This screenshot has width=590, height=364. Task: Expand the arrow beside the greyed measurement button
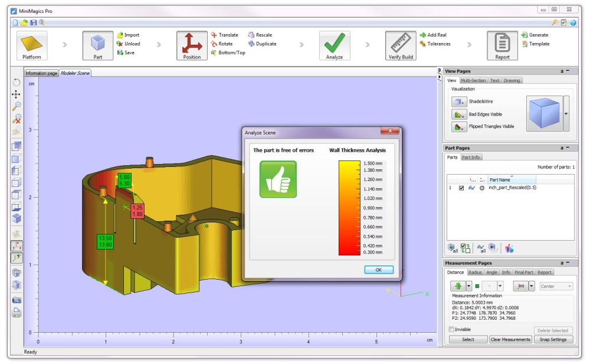[x=500, y=286]
